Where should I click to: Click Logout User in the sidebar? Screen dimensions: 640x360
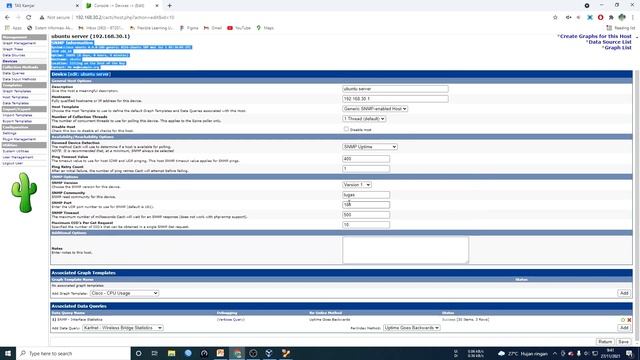(x=13, y=163)
